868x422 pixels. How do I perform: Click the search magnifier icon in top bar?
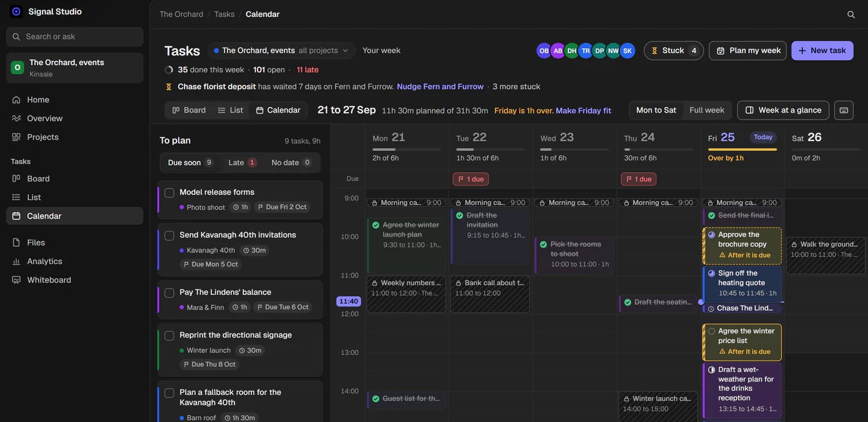[851, 14]
